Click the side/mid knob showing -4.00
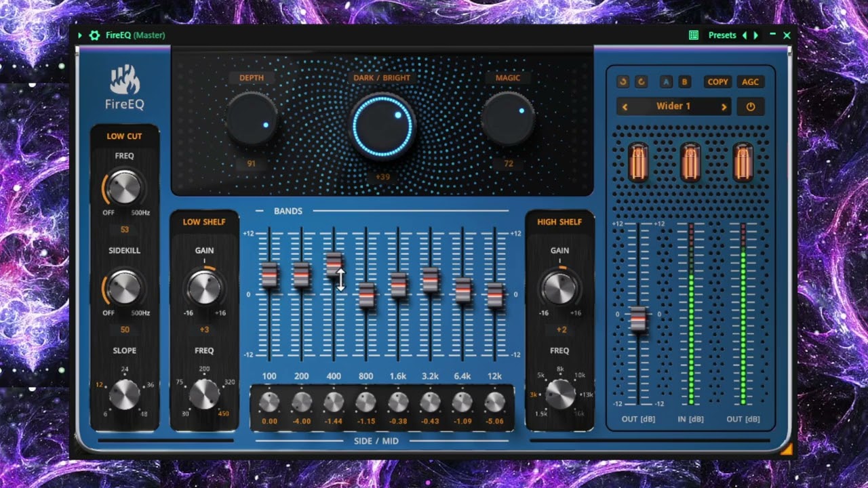The image size is (868, 488). [302, 403]
